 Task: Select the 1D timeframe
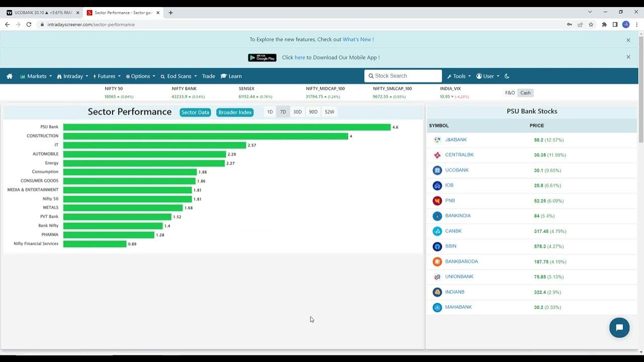pyautogui.click(x=270, y=112)
